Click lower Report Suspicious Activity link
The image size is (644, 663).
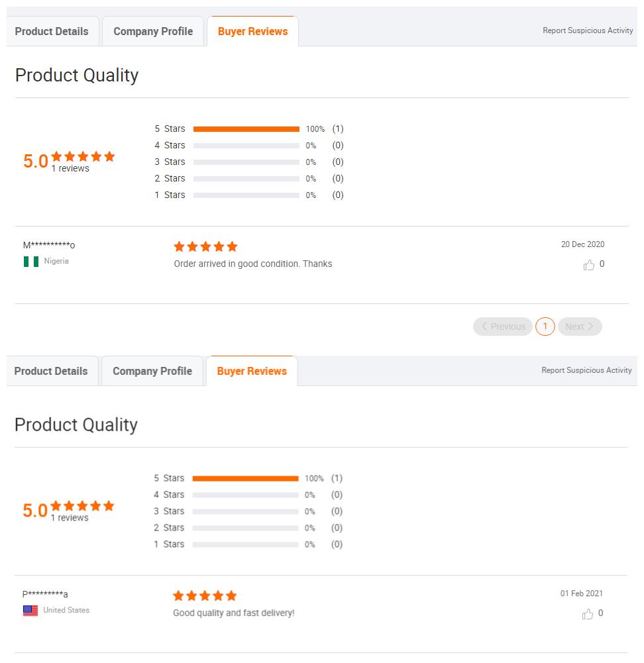[x=586, y=370]
